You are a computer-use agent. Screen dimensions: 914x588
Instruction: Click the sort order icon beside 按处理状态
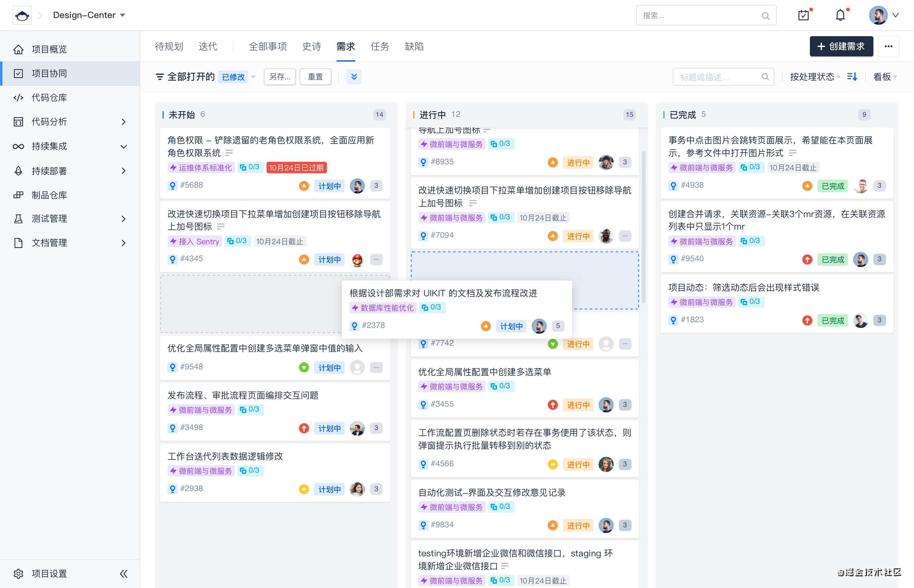852,77
